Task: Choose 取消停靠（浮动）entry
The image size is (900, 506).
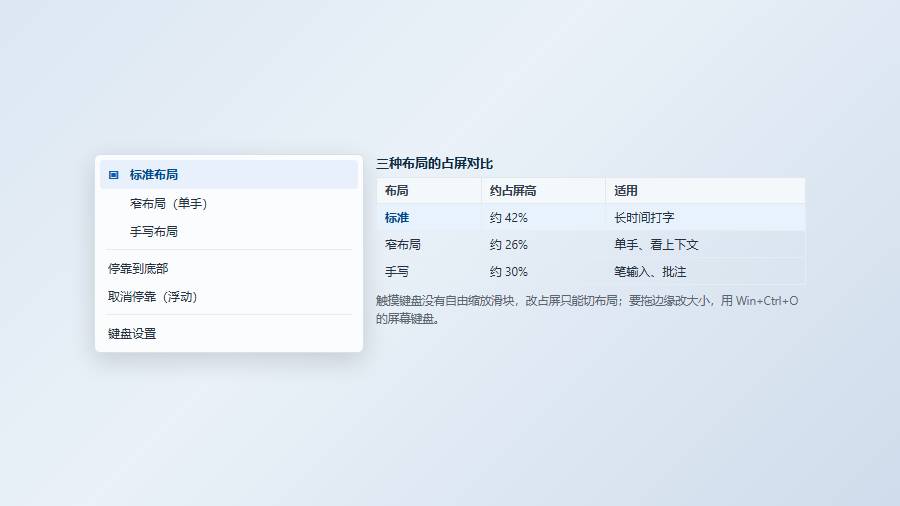Action: coord(229,297)
